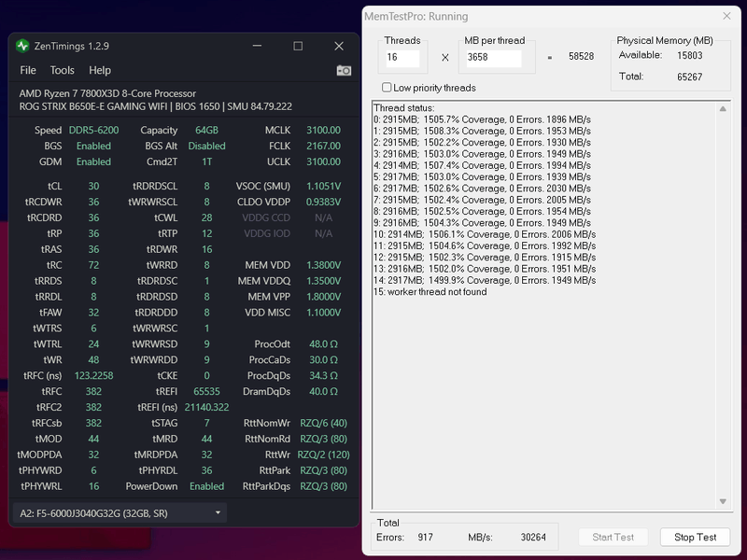The width and height of the screenshot is (747, 560).
Task: Click the tPHYRDL value 36
Action: pos(206,470)
